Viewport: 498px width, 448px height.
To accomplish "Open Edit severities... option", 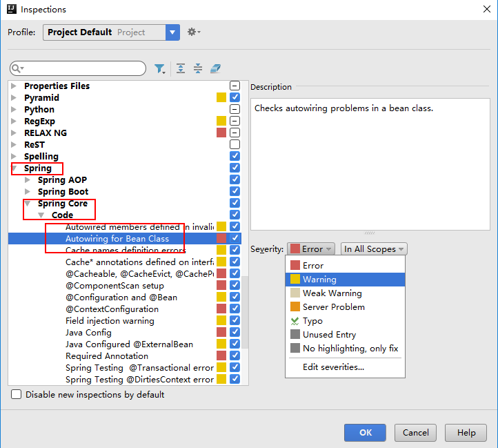I will tap(345, 367).
